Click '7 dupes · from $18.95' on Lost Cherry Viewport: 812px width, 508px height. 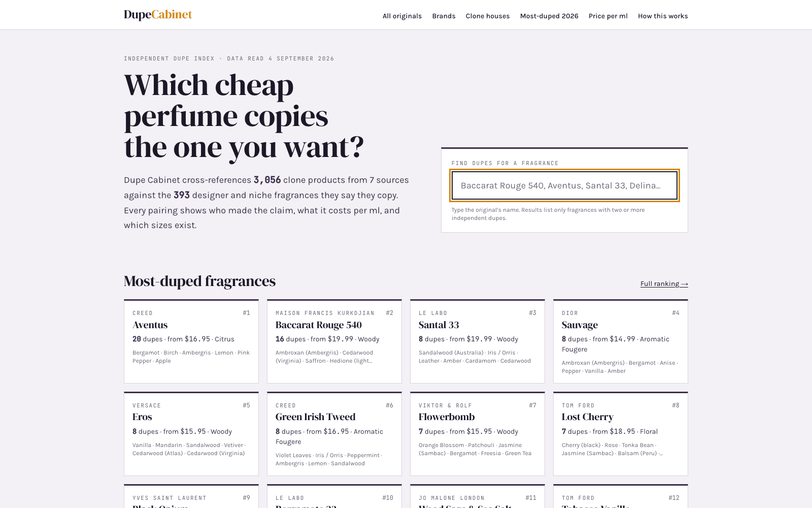coord(598,431)
